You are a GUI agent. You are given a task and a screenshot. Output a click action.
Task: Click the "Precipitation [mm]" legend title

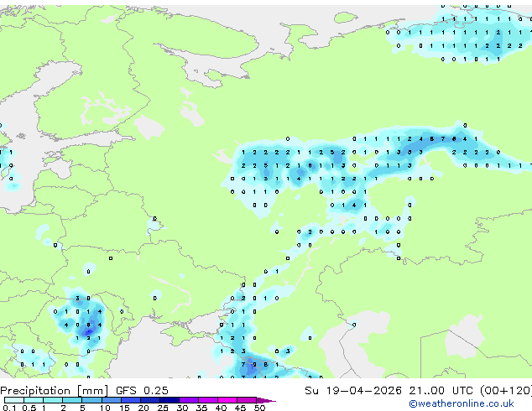[x=54, y=391]
